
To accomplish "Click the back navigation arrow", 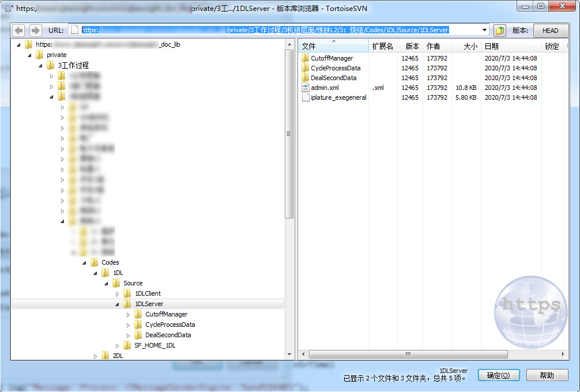I will coord(18,30).
